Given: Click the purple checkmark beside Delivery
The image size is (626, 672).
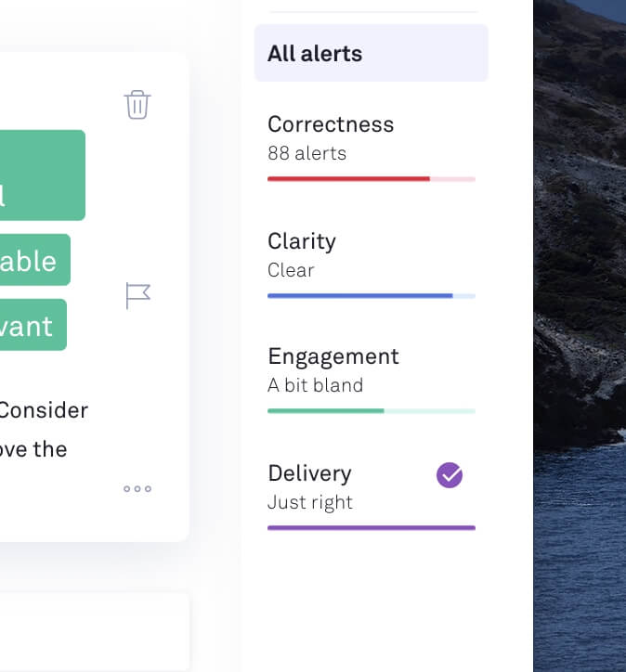Looking at the screenshot, I should pos(450,475).
